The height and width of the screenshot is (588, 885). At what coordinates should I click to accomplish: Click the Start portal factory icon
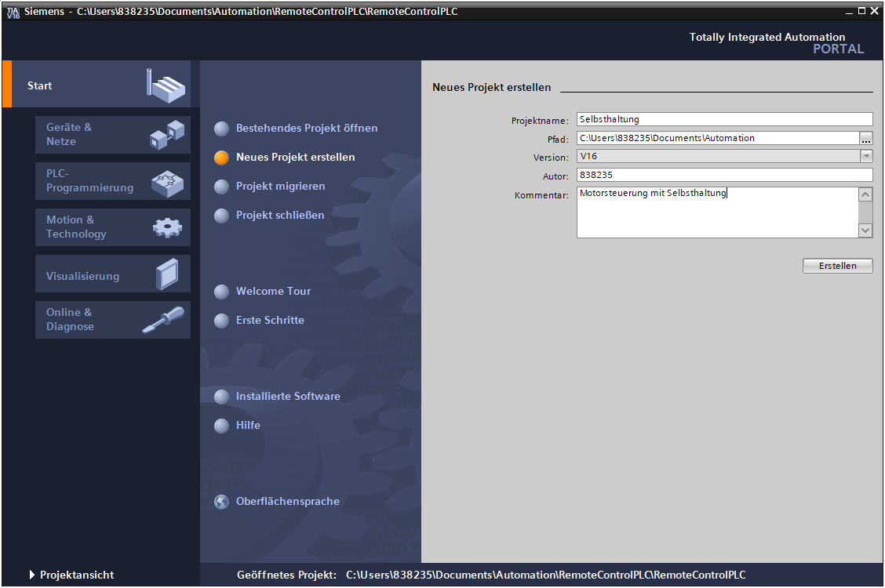[166, 85]
